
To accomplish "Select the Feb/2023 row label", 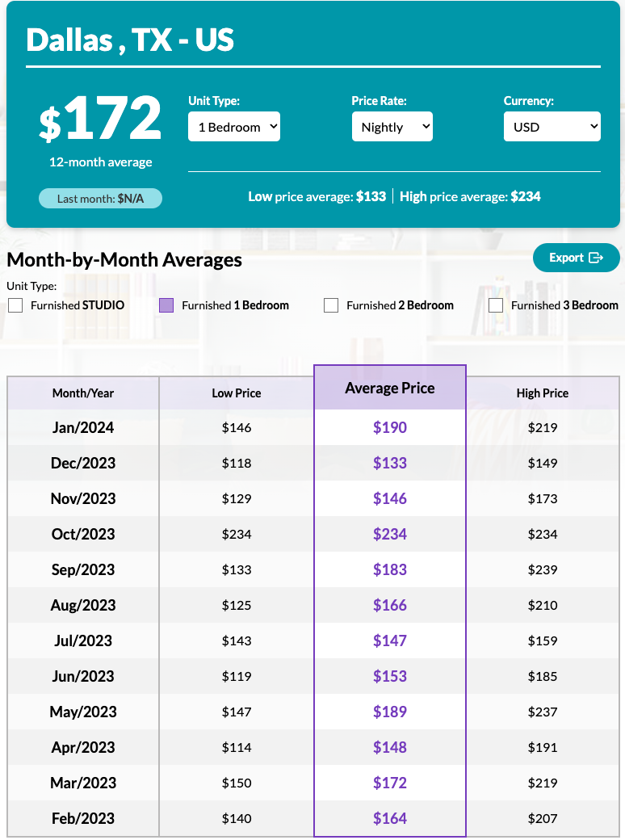I will (x=83, y=818).
